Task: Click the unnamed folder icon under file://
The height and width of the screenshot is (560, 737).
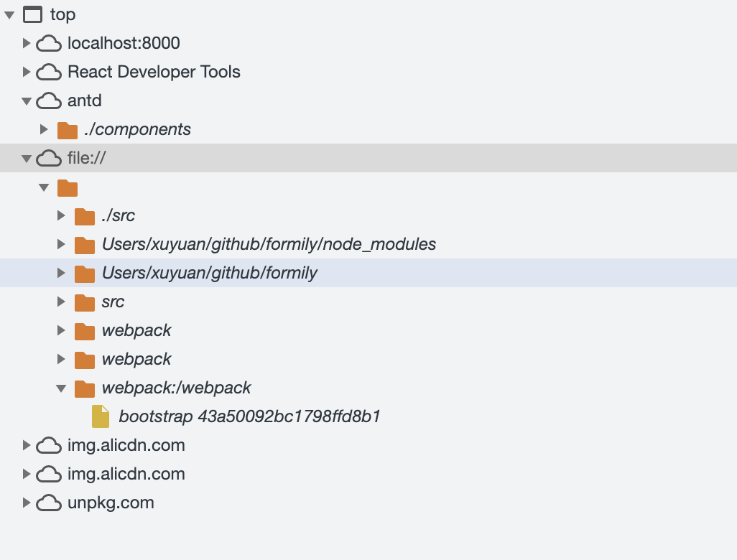Action: (68, 187)
